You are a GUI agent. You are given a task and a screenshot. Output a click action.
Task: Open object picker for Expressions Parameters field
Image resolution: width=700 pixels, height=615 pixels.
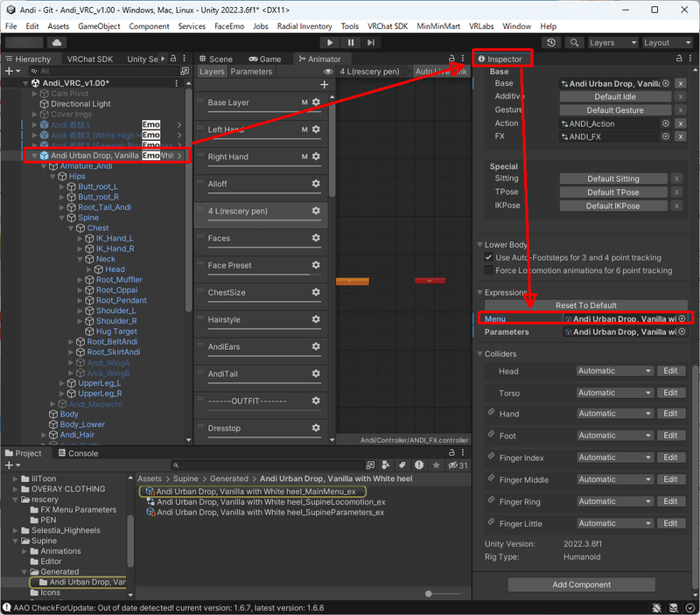[x=682, y=332]
